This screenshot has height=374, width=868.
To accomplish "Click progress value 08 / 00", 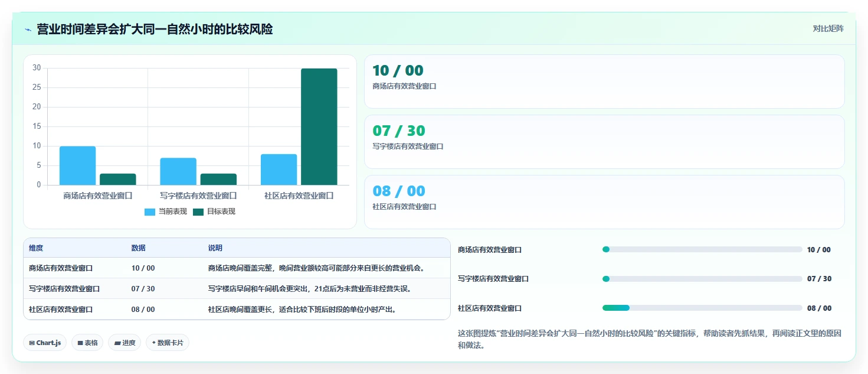I will click(819, 308).
